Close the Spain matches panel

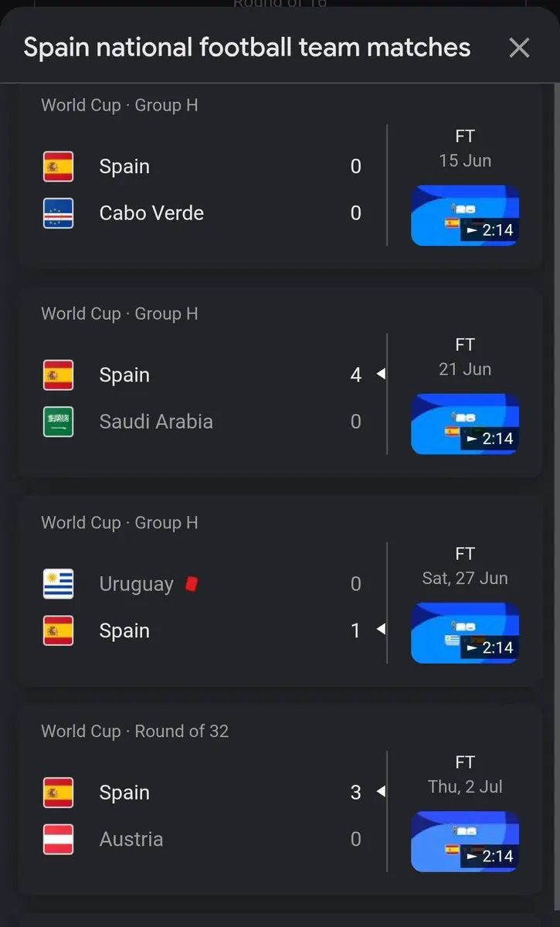pyautogui.click(x=519, y=48)
